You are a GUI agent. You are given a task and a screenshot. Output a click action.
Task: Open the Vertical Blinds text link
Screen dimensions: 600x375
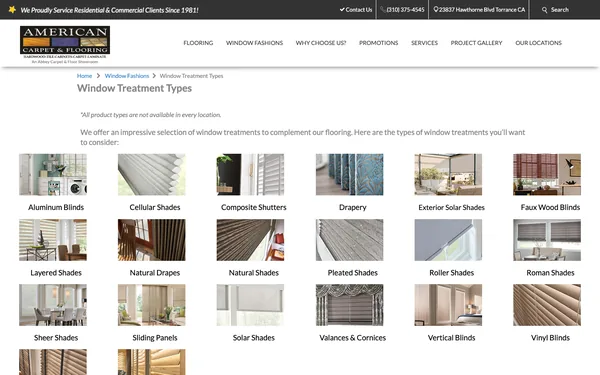(x=452, y=338)
